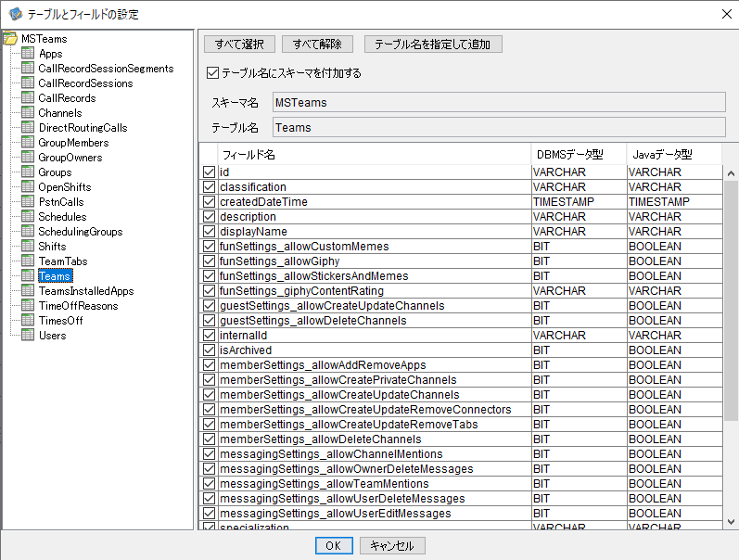Click the 'Javaデータ型' column header
This screenshot has height=560, width=739.
(674, 154)
